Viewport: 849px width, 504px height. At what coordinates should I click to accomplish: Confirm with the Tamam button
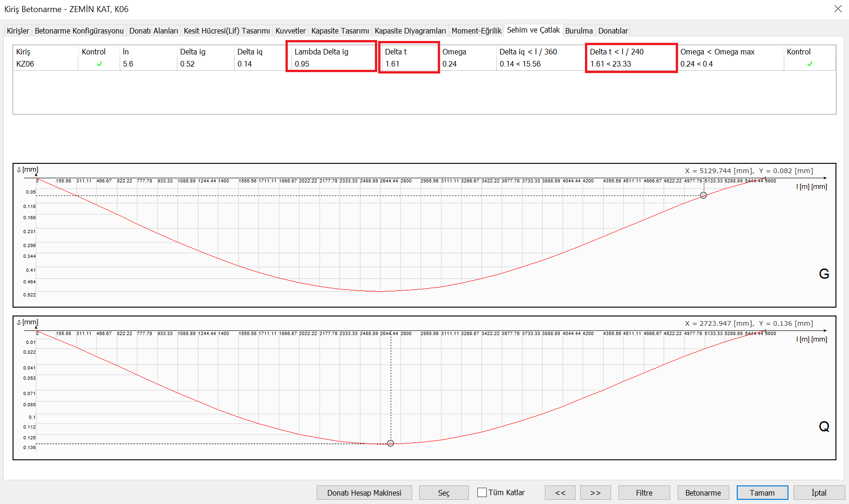762,493
